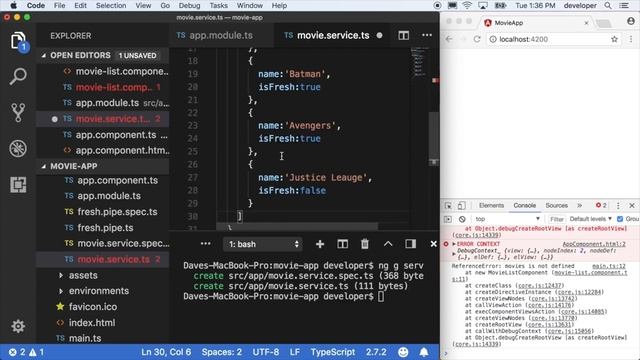Screen dimensions: 640x360
Task: Go back in the browser window
Action: click(449, 39)
